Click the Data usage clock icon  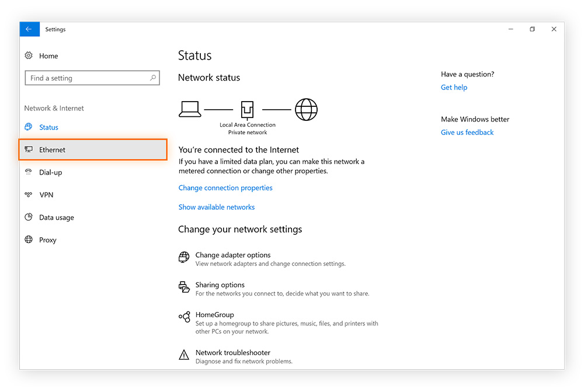tap(29, 217)
